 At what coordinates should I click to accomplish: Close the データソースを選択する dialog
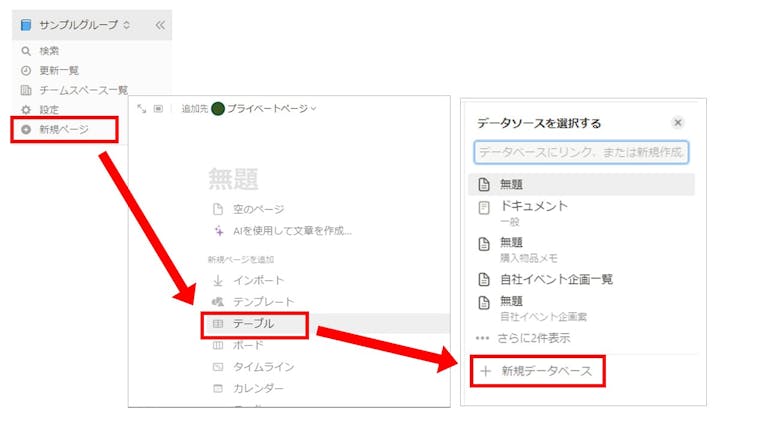tap(678, 122)
